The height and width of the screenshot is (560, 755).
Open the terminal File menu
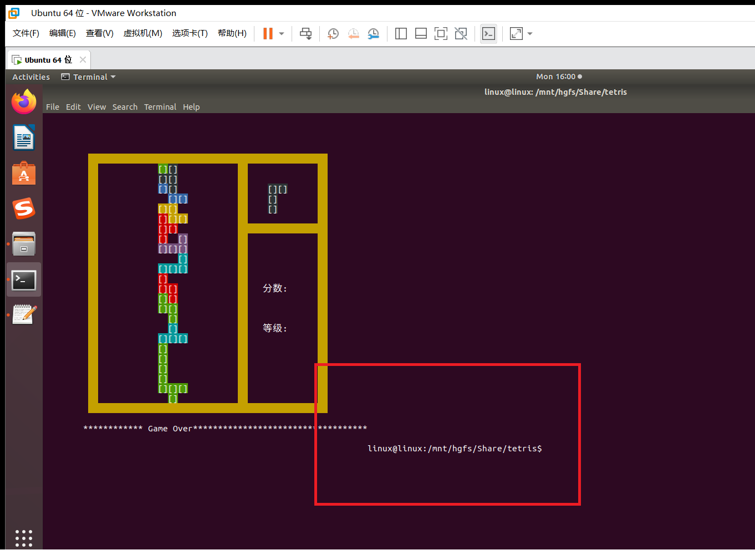pos(53,107)
